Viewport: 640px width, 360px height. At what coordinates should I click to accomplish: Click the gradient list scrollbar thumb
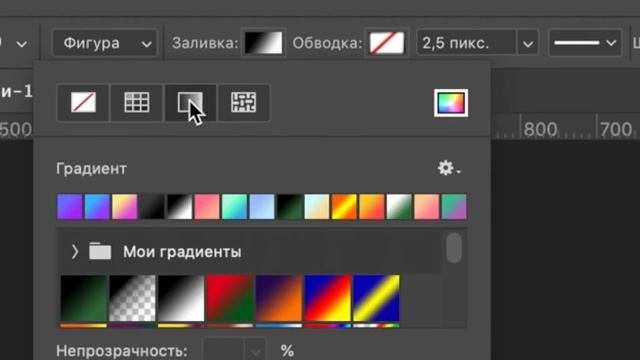[x=454, y=248]
